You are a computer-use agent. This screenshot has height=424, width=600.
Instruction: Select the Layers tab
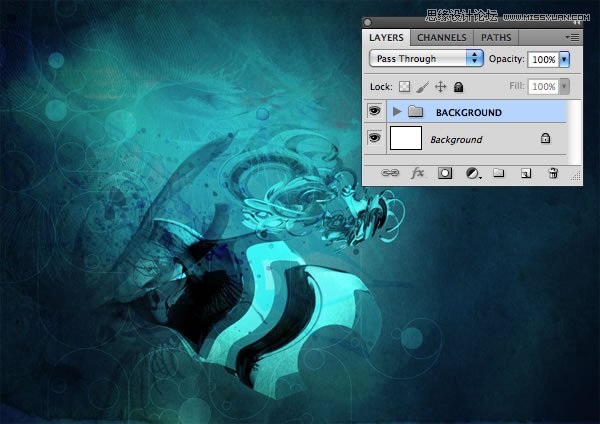(386, 38)
